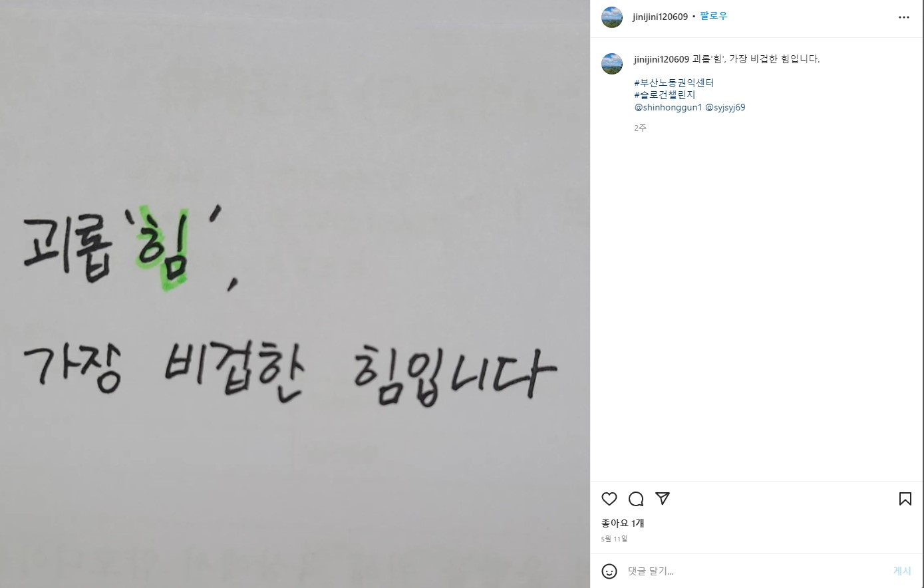This screenshot has width=924, height=588.
Task: Like the post with the heart icon
Action: coord(609,499)
